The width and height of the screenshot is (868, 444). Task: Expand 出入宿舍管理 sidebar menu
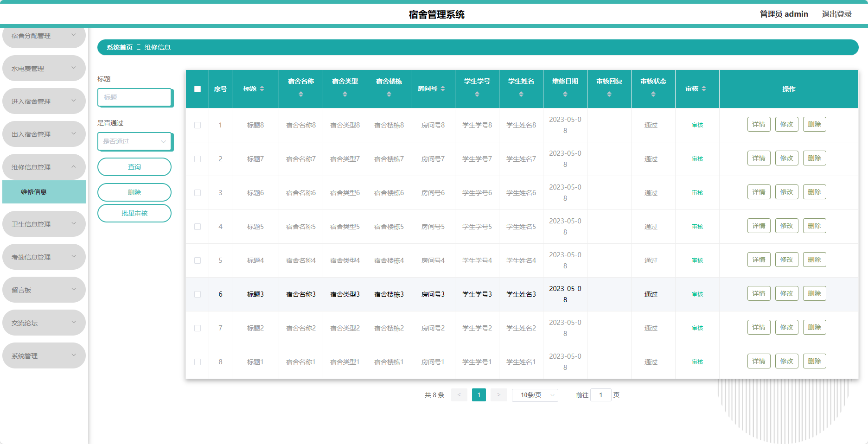click(44, 134)
